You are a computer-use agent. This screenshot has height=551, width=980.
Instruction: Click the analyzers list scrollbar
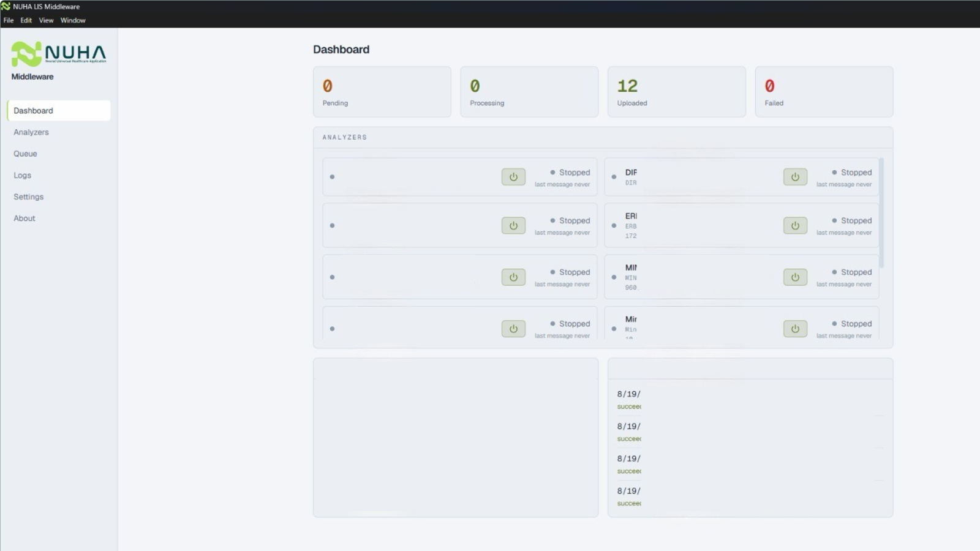(881, 212)
